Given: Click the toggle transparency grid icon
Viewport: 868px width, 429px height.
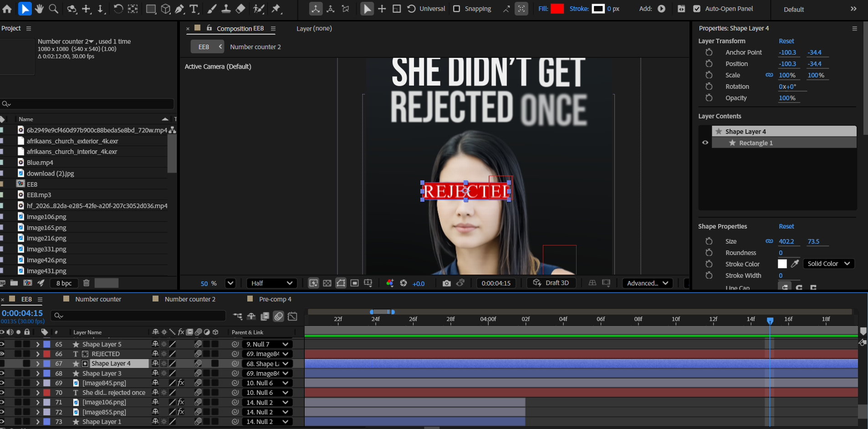Looking at the screenshot, I should pos(327,283).
